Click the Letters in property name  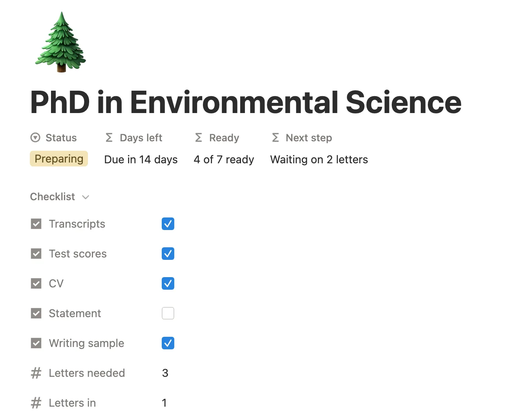(72, 403)
